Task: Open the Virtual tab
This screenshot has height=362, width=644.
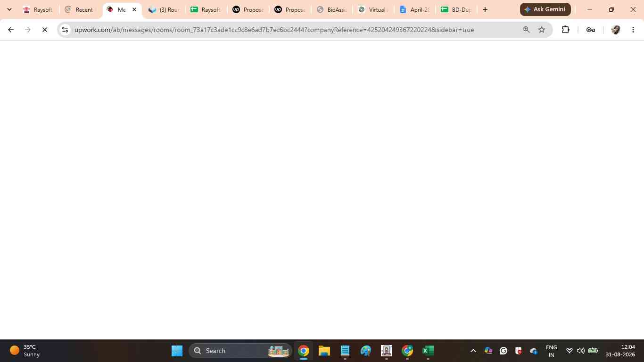Action: [373, 9]
